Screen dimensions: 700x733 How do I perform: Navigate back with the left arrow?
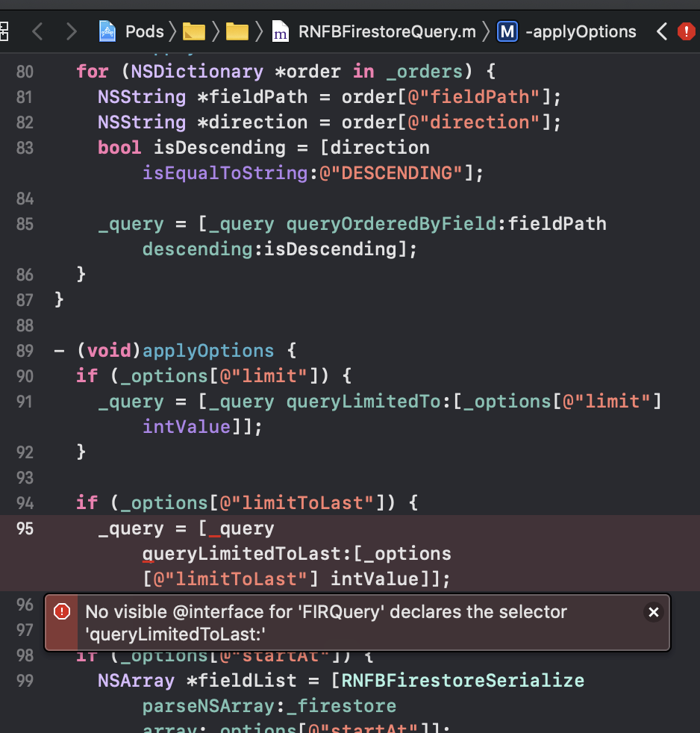37,31
